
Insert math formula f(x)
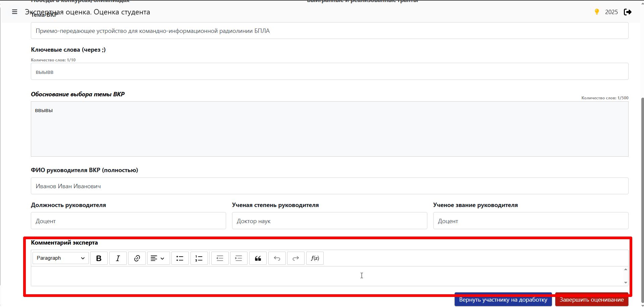click(x=315, y=258)
